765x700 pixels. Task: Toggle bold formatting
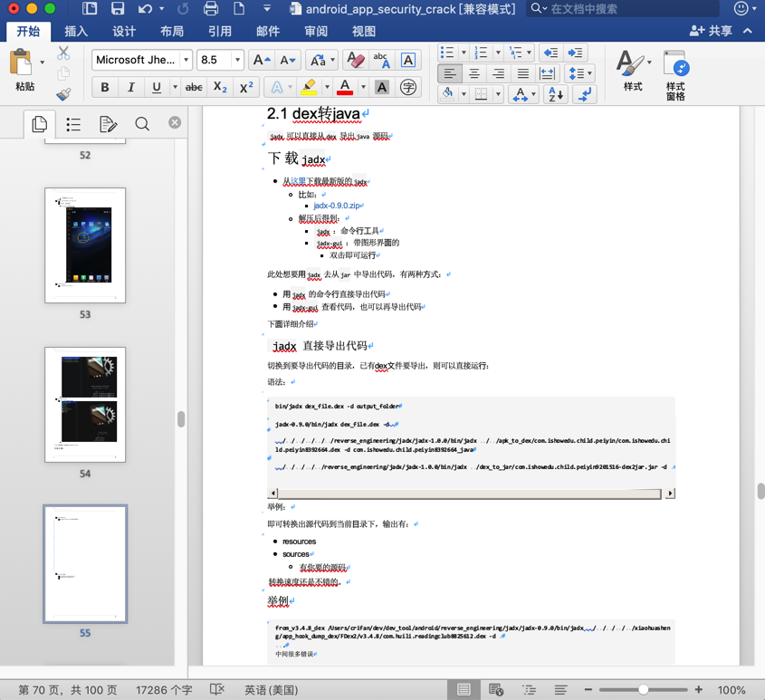(105, 88)
